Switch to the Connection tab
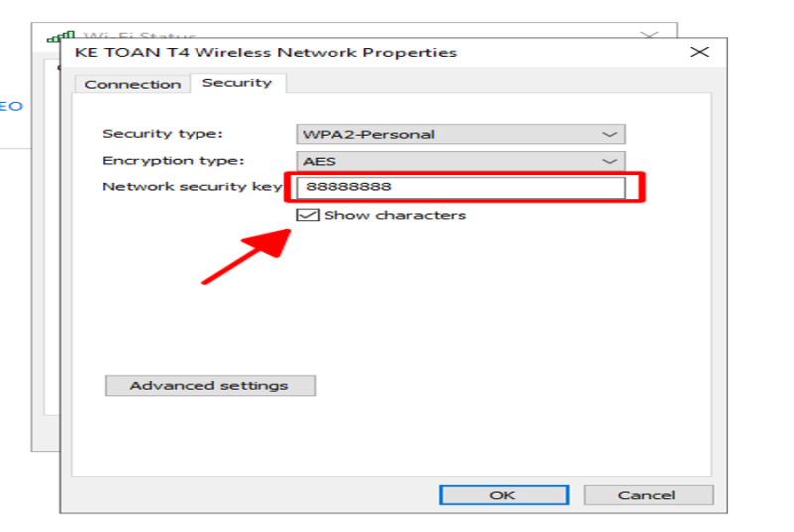The width and height of the screenshot is (794, 532). 133,84
